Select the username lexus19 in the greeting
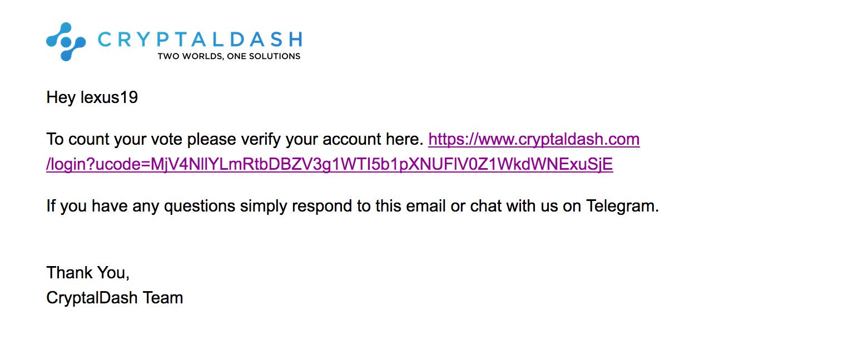 (109, 98)
